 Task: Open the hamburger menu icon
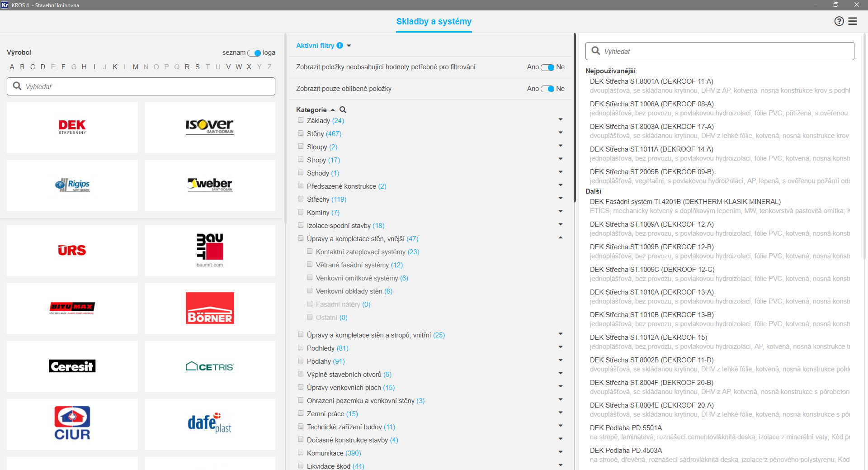(853, 21)
